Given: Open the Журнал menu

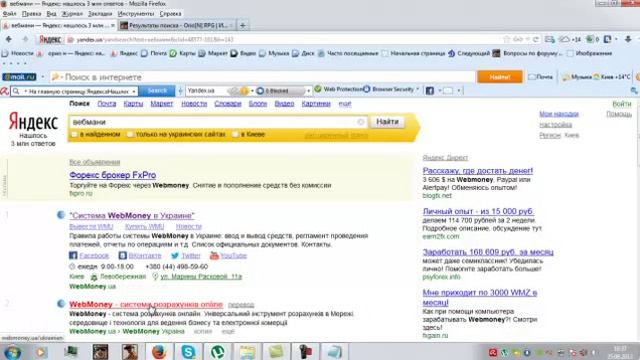Looking at the screenshot, I should click(x=72, y=13).
